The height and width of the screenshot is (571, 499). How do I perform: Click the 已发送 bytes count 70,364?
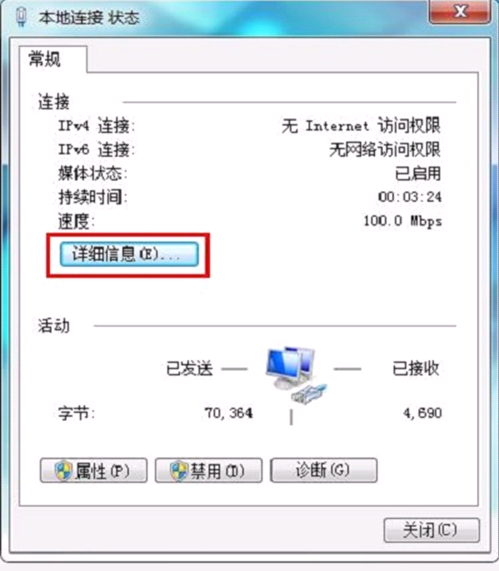tap(229, 413)
